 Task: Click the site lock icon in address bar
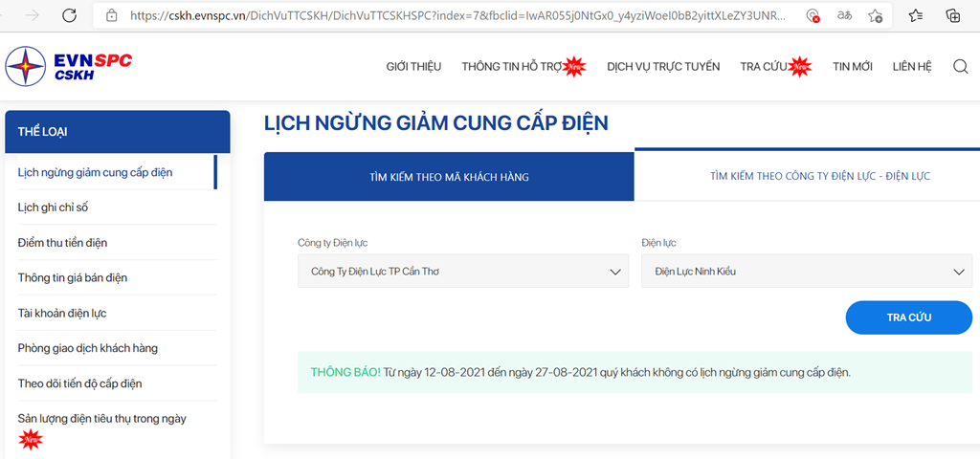(x=112, y=15)
